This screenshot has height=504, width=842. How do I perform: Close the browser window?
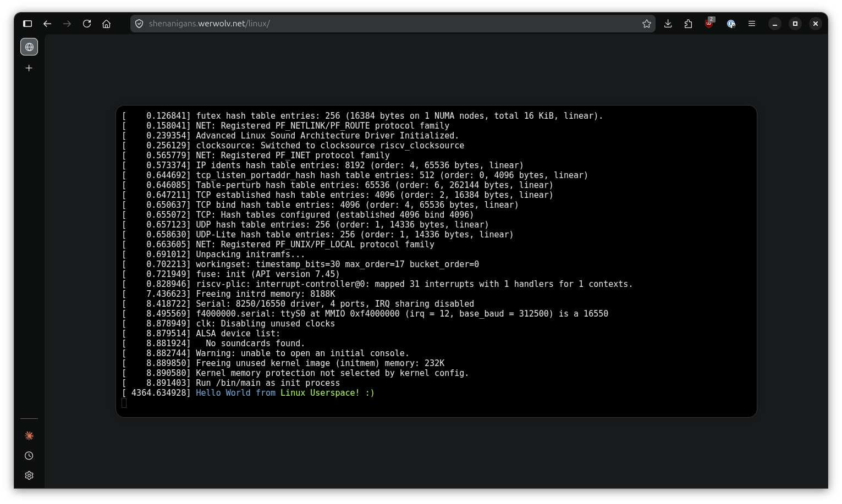tap(816, 24)
